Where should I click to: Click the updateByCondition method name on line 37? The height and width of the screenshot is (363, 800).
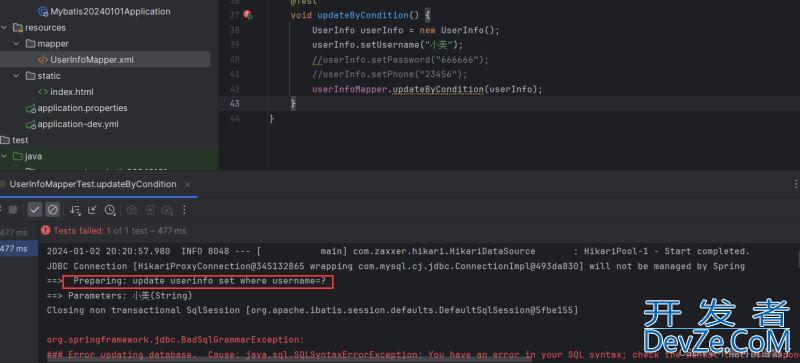(x=363, y=15)
